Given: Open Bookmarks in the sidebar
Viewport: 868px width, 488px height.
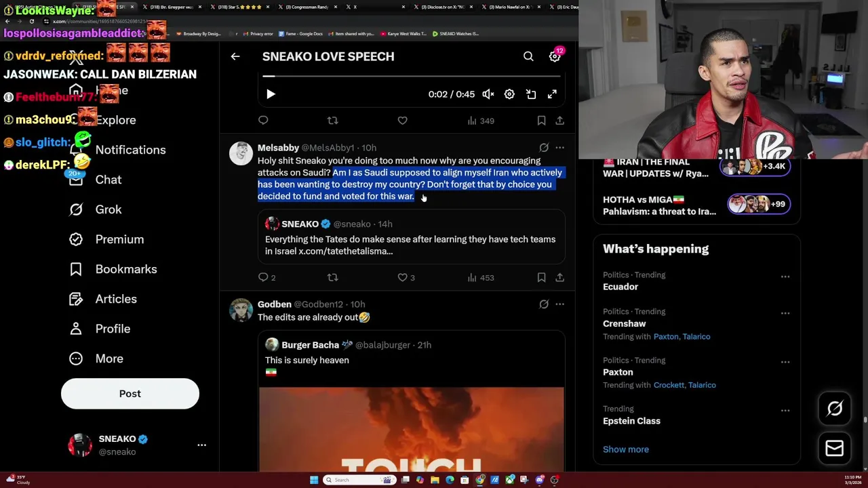Looking at the screenshot, I should (113, 269).
